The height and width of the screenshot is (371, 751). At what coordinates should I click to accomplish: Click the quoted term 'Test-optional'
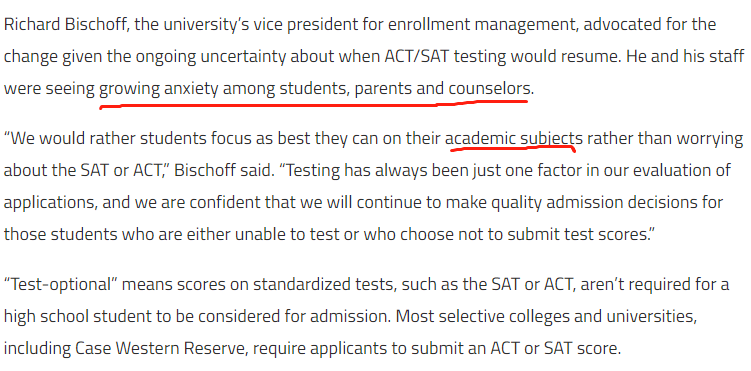pos(60,285)
